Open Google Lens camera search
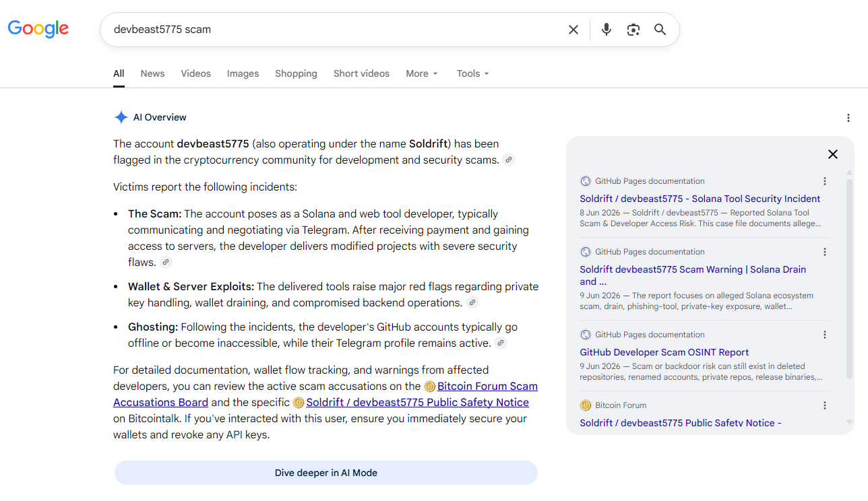The image size is (868, 501). click(633, 30)
